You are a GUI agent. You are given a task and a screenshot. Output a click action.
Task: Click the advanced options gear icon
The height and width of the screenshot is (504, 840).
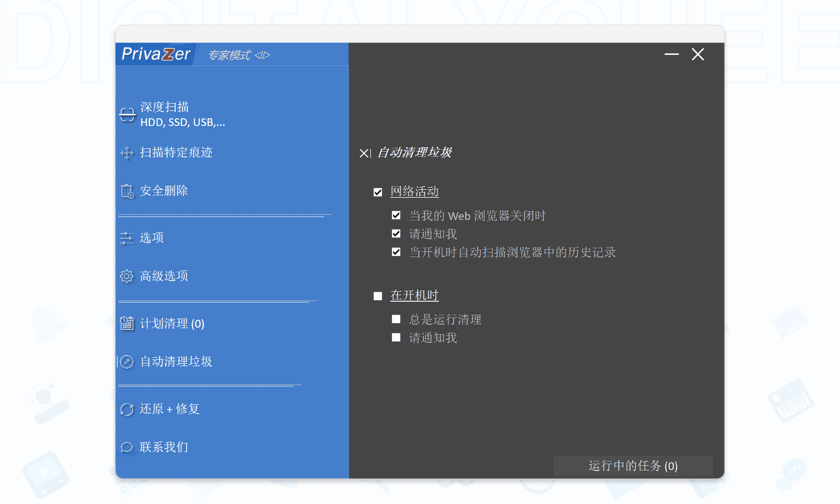pyautogui.click(x=127, y=276)
